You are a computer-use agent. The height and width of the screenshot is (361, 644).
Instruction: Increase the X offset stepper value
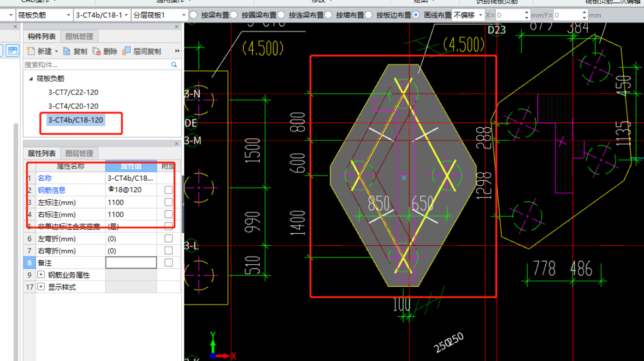click(x=527, y=13)
